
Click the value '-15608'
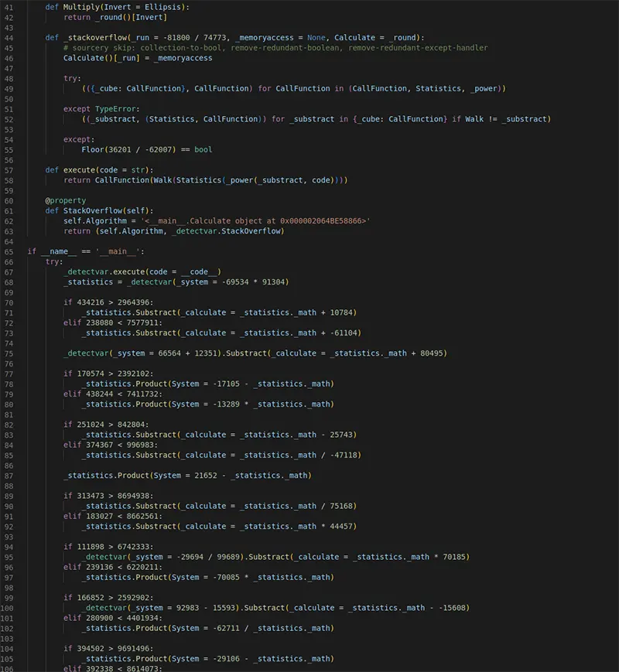coord(452,608)
